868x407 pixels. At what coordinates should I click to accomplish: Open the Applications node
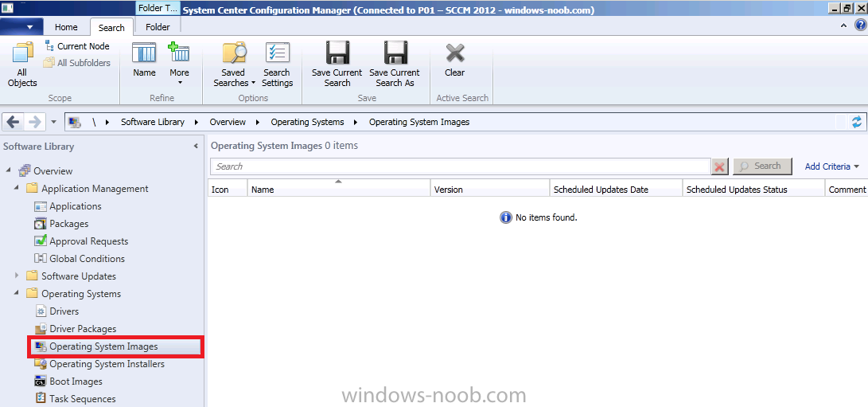click(76, 206)
